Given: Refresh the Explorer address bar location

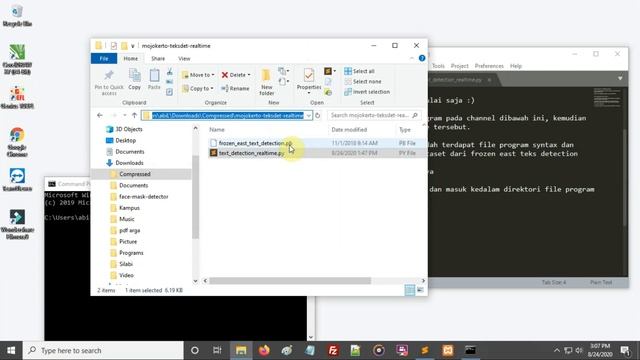Looking at the screenshot, I should [x=318, y=116].
